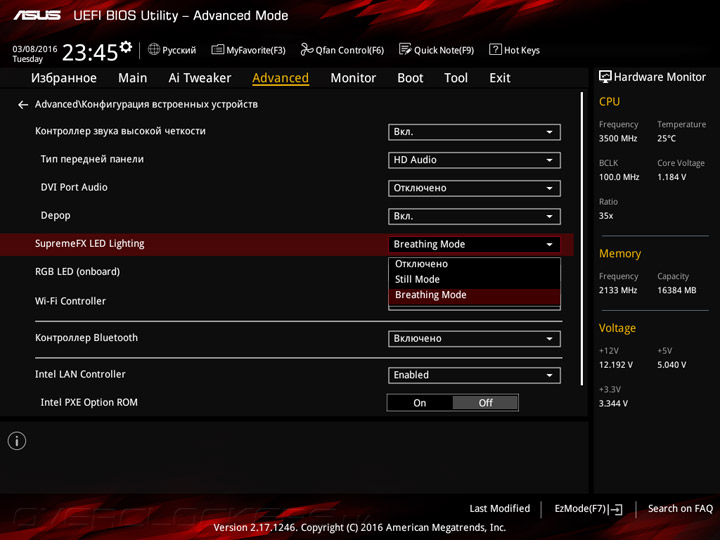Click the globe language icon
720x540 pixels.
tap(154, 49)
